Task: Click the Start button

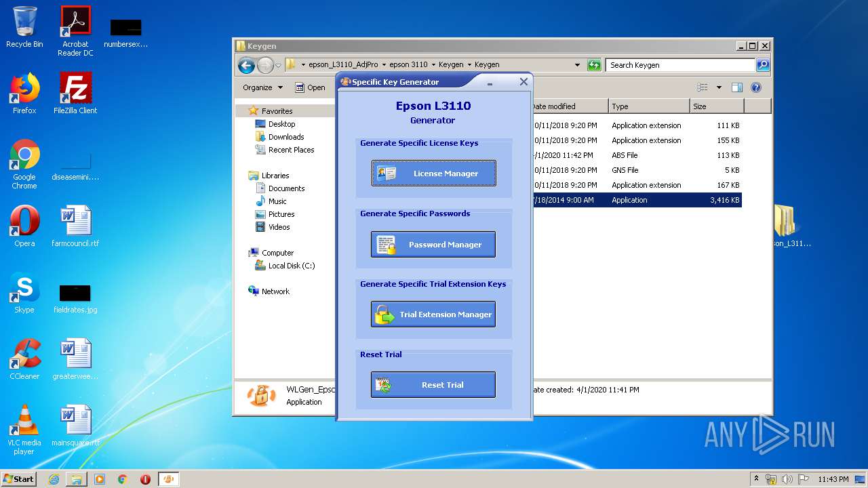Action: point(19,479)
